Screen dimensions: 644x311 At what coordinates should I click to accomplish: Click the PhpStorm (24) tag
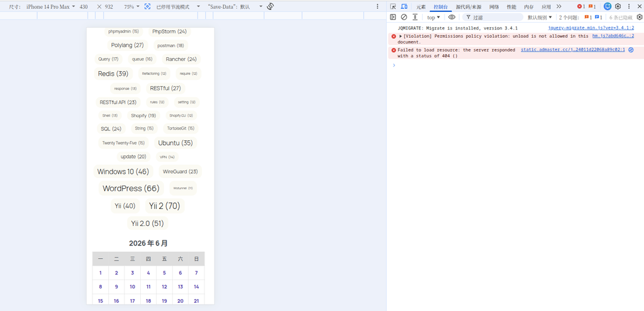coord(170,31)
